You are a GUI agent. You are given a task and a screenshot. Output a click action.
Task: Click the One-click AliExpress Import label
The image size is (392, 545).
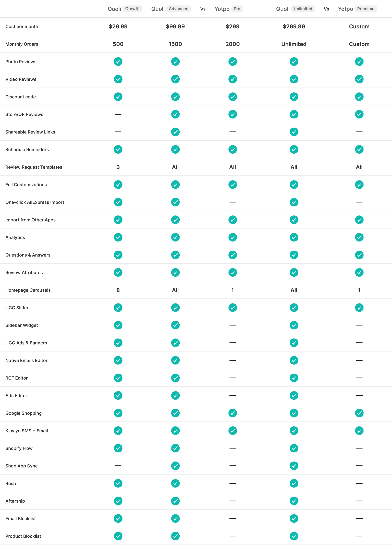tap(35, 202)
